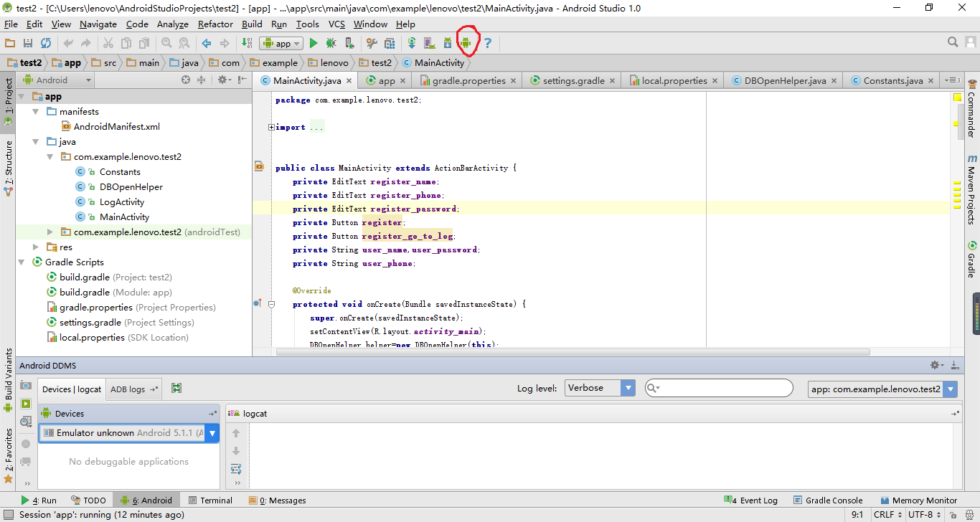Screen dimensions: 980x522
Task: Toggle the Gradle Console tool window
Action: click(x=828, y=500)
